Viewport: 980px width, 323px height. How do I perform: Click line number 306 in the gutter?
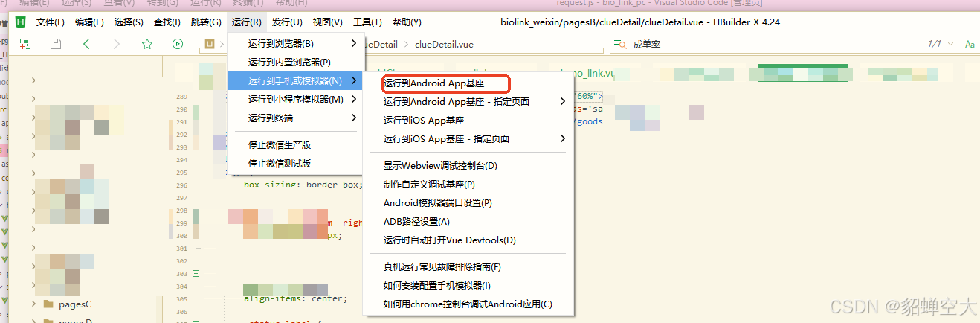[x=181, y=312]
